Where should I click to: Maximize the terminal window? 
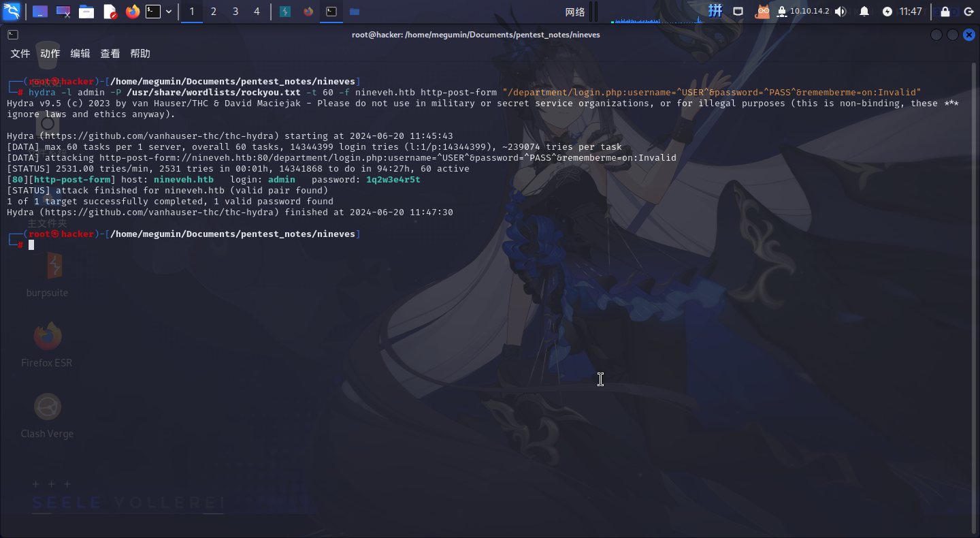point(953,35)
